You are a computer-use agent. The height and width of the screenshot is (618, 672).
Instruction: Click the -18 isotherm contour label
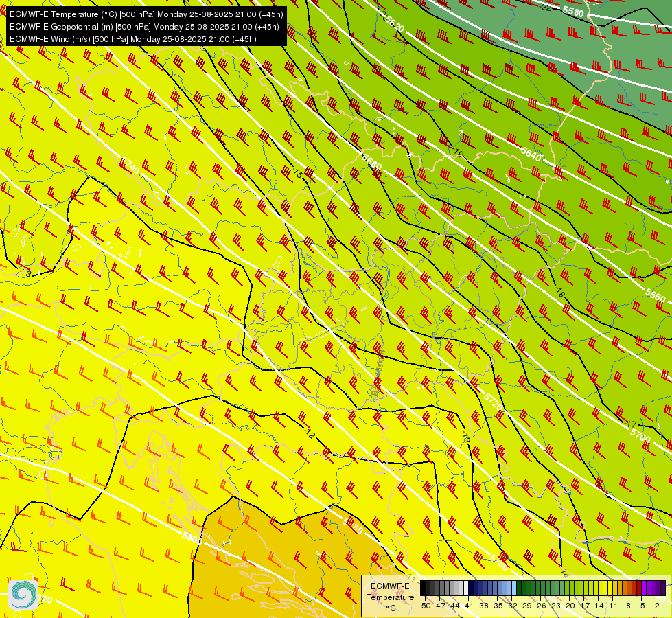[559, 293]
